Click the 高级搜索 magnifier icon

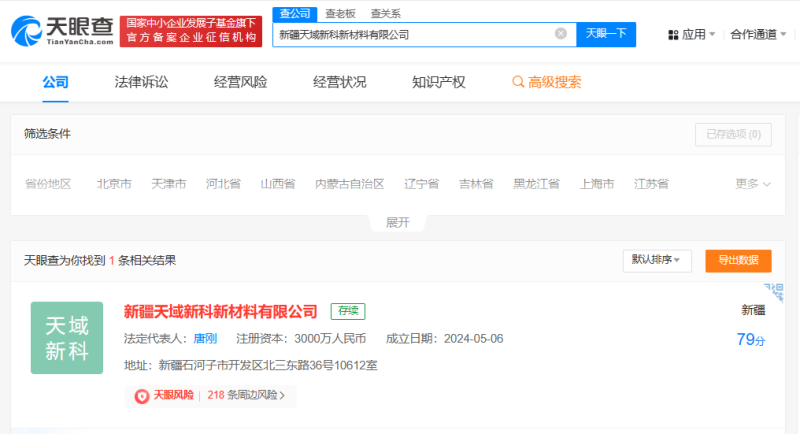(x=518, y=82)
